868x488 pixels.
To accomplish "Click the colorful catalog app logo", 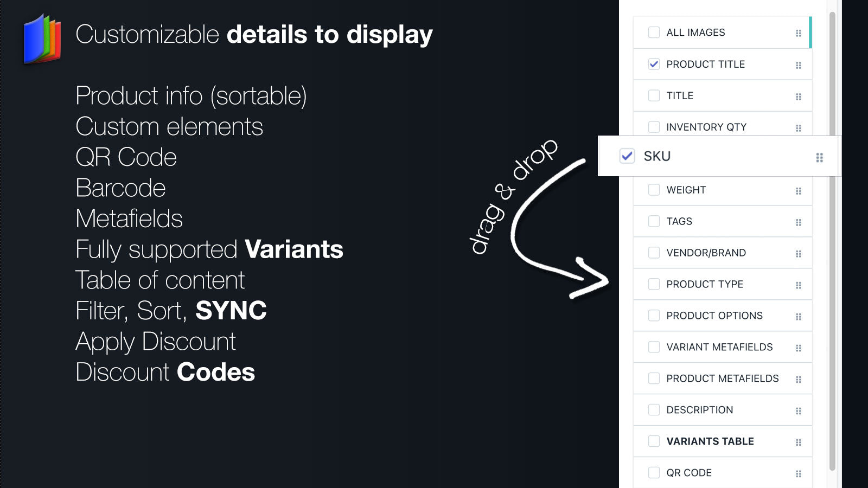I will coord(42,39).
